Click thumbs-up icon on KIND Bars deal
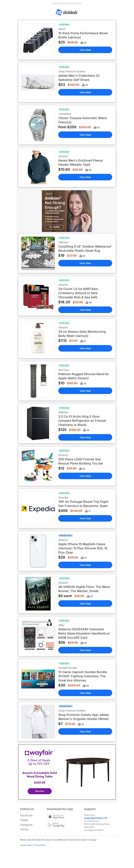134x868 pixels. coord(87,302)
